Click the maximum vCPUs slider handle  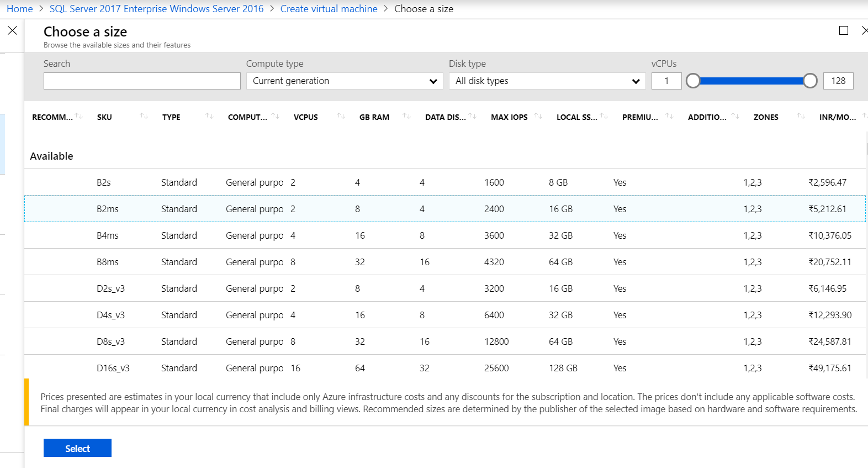(x=810, y=81)
